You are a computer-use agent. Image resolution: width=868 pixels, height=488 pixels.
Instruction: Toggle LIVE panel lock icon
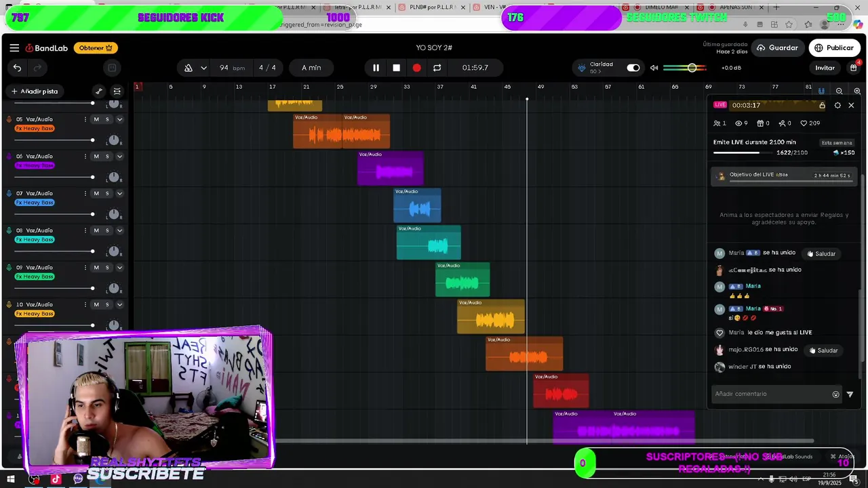[822, 106]
